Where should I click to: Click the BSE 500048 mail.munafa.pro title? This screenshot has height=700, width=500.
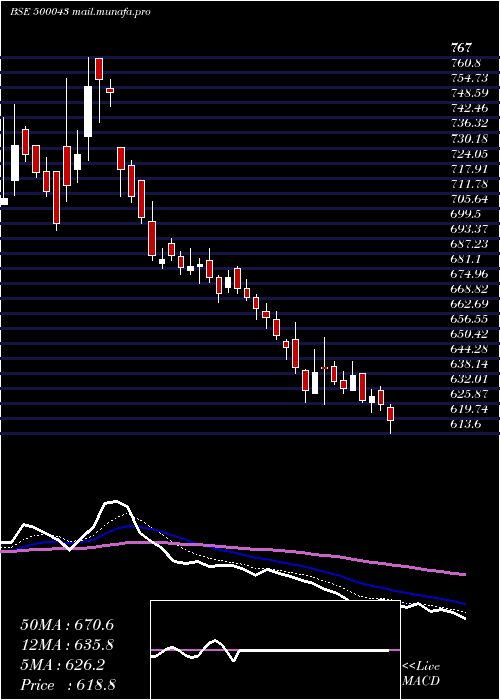[x=80, y=12]
